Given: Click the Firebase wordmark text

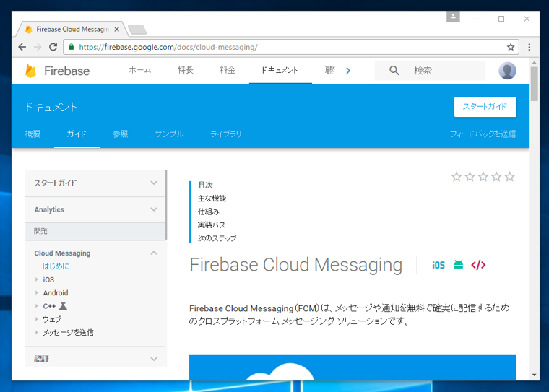Looking at the screenshot, I should point(67,71).
